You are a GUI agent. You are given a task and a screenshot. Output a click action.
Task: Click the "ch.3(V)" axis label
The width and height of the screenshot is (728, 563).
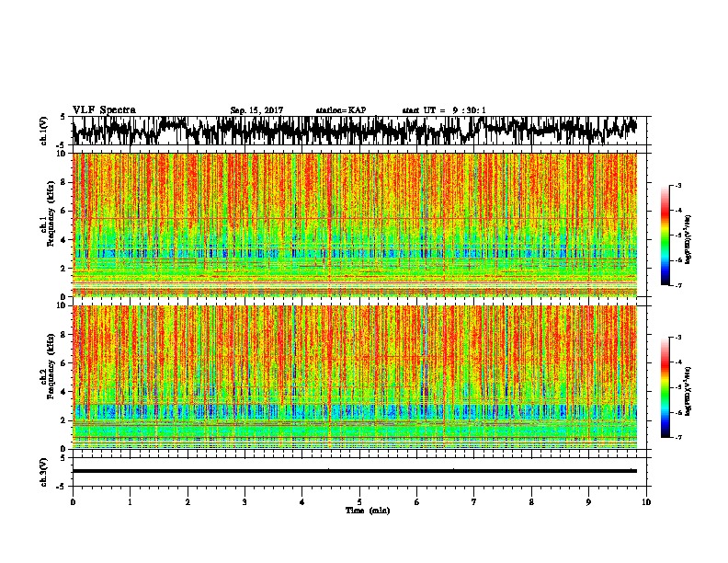click(x=44, y=472)
